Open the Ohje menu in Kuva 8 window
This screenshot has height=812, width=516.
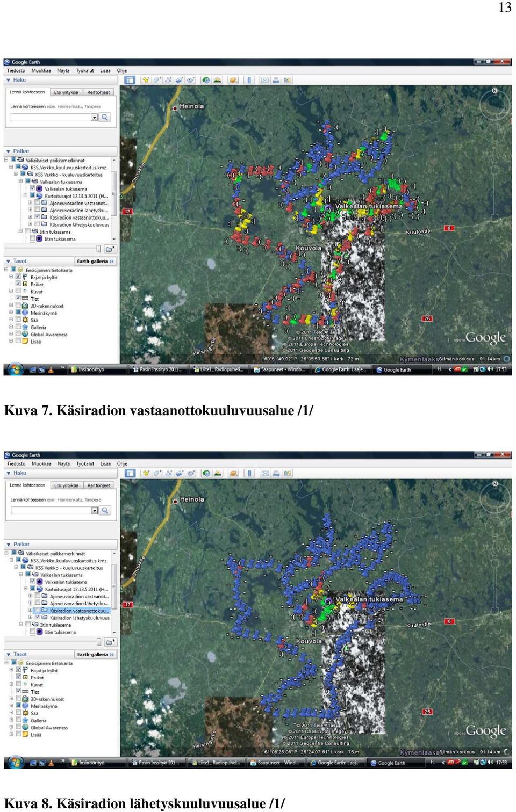122,463
